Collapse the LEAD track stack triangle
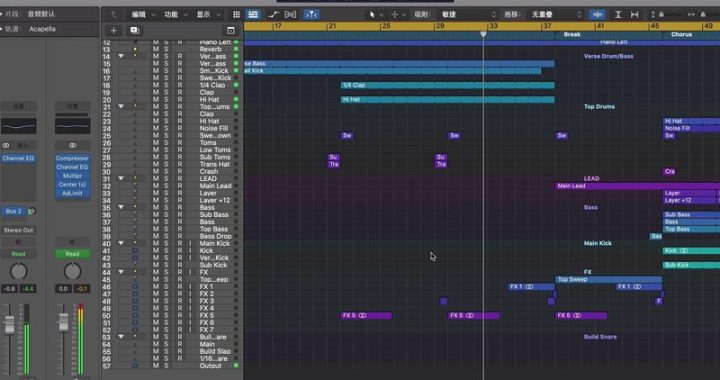 click(121, 179)
